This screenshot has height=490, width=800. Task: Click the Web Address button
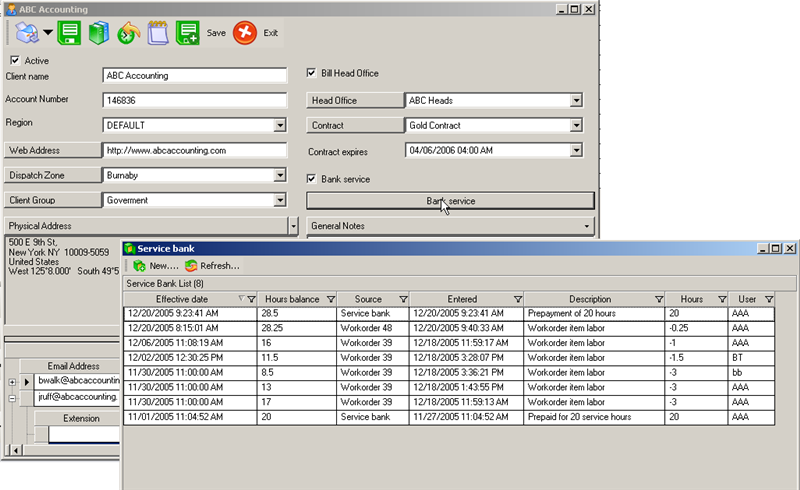[x=53, y=150]
